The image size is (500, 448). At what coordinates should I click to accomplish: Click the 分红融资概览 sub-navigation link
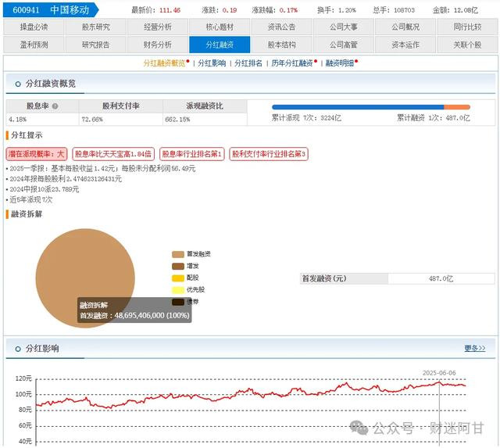[164, 63]
